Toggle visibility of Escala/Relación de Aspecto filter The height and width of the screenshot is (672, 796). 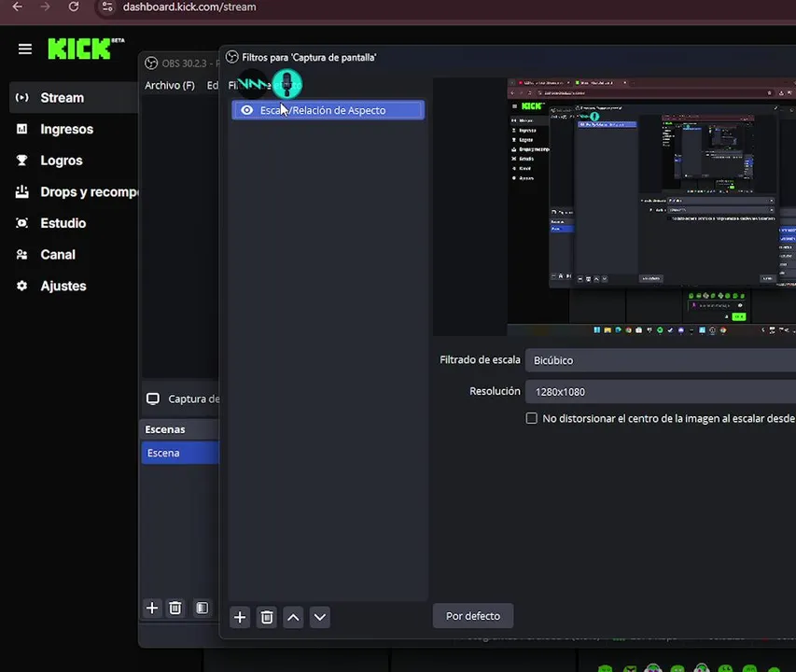point(246,110)
